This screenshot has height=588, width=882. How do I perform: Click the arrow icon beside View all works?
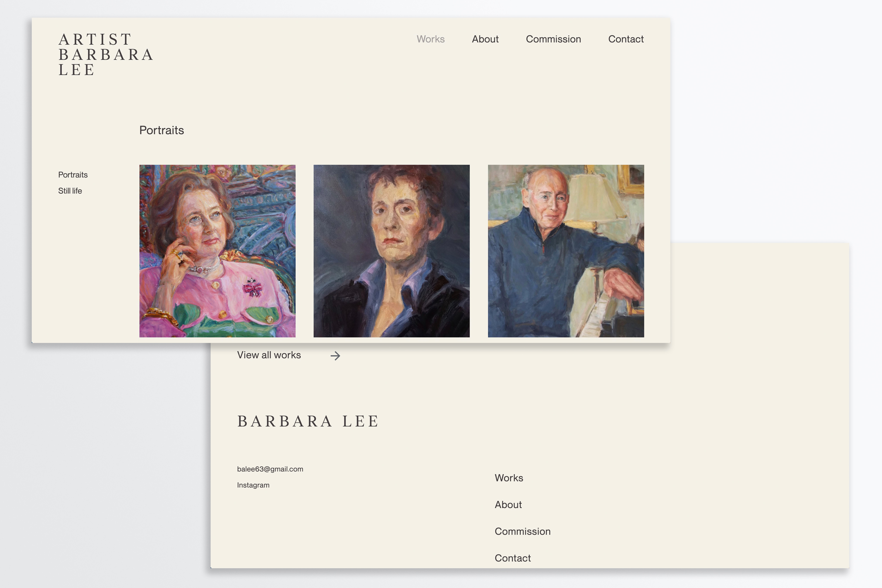tap(335, 355)
